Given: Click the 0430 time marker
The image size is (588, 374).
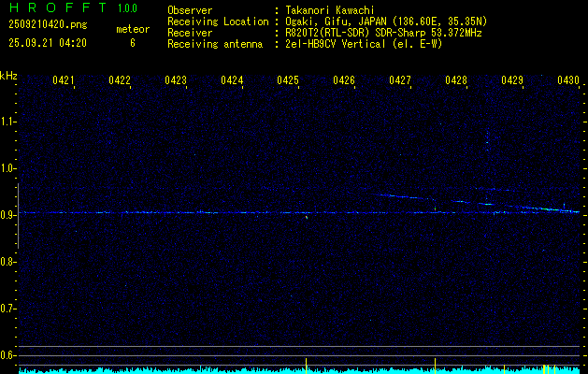Looking at the screenshot, I should click(x=568, y=80).
